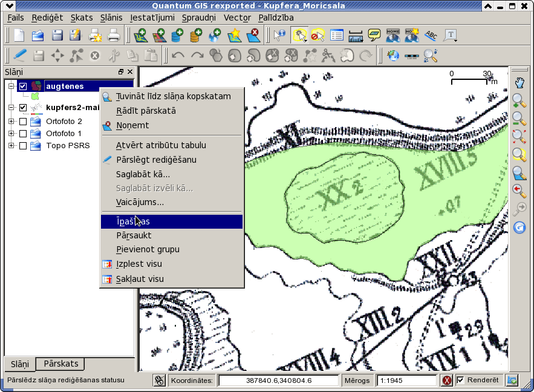Select Atvērt atribūtu tabulu menu entry
The image size is (534, 392).
(x=172, y=145)
